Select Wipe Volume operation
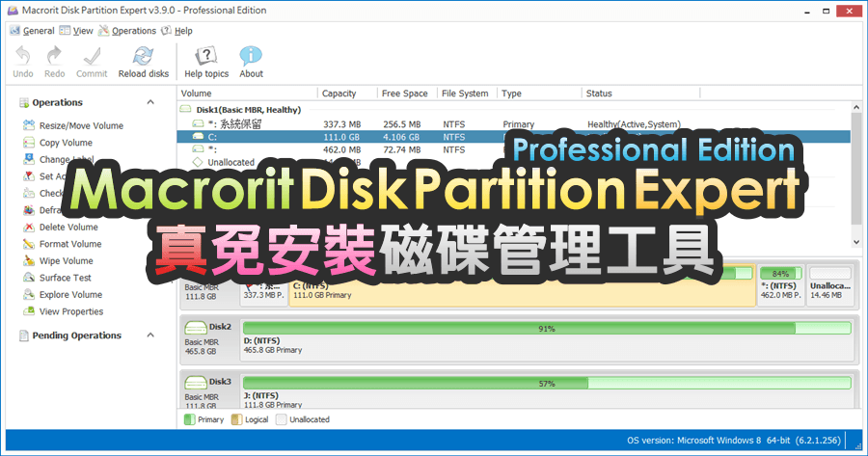 [66, 260]
